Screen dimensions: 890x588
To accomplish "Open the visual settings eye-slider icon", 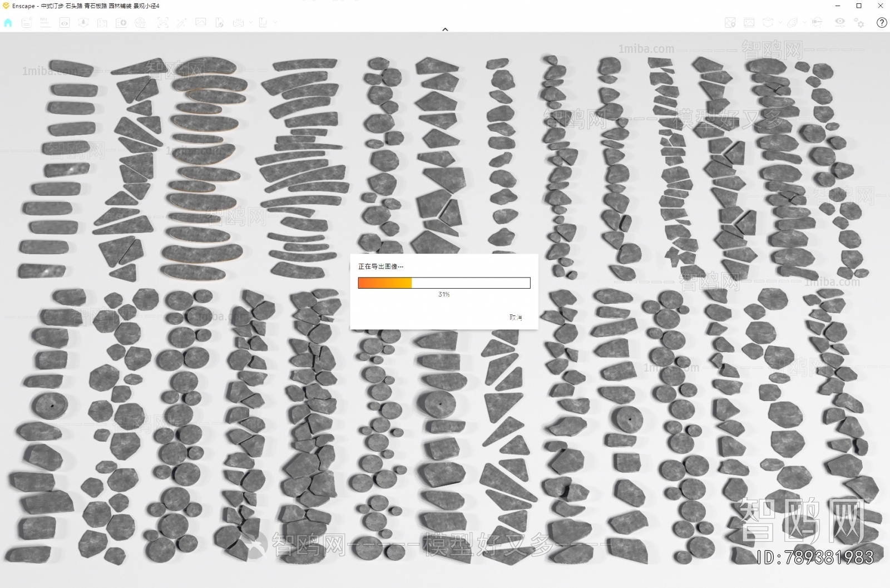I will coord(839,23).
